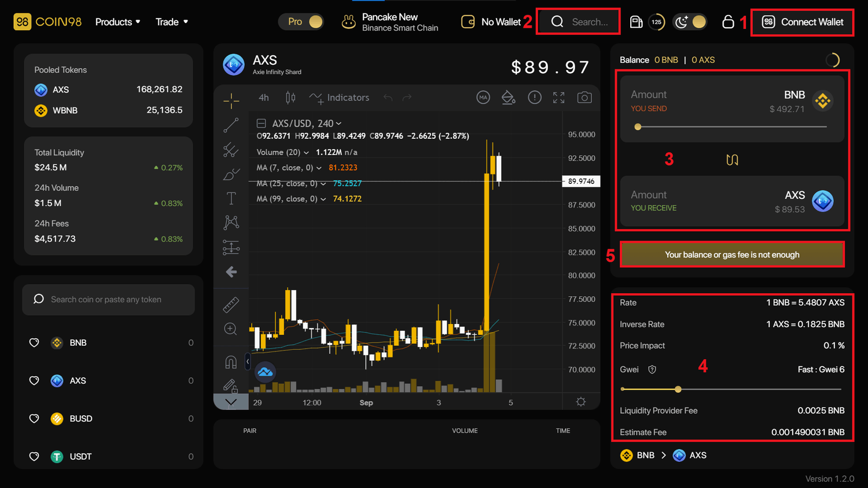Image resolution: width=868 pixels, height=488 pixels.
Task: Open the chart fill color icon
Action: [x=508, y=98]
